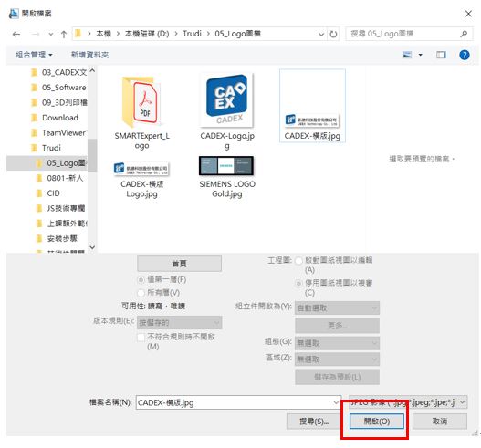Open the Download folder in tree
481x448 pixels.
click(55, 118)
